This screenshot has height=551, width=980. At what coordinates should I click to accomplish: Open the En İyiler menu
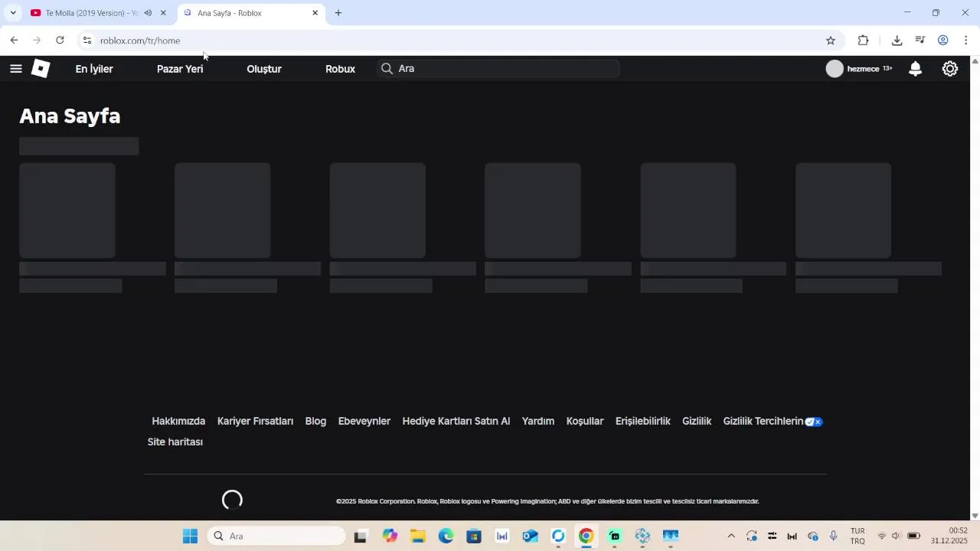coord(94,69)
